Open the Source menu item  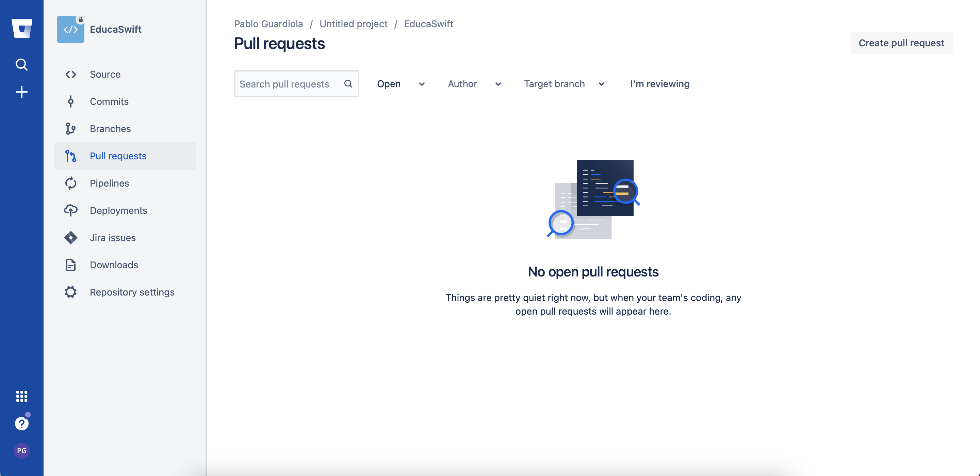(x=125, y=74)
